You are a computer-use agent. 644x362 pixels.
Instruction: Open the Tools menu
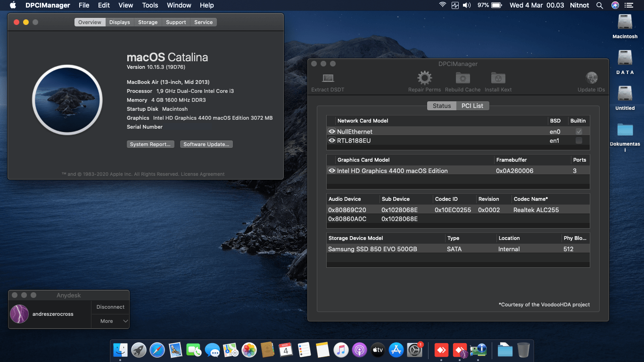coord(150,5)
